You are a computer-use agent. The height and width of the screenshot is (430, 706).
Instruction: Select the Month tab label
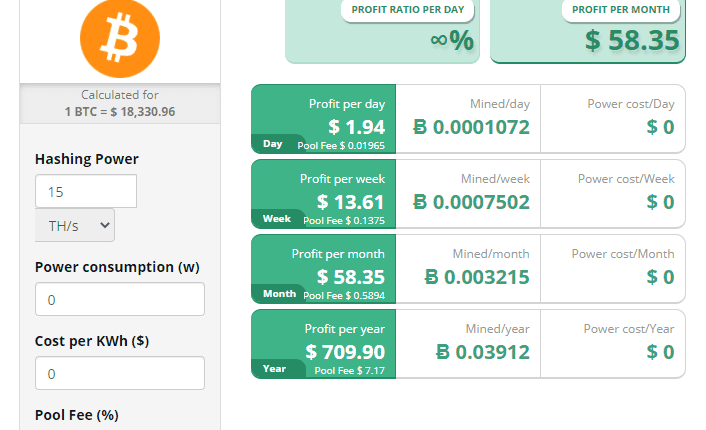(x=279, y=294)
